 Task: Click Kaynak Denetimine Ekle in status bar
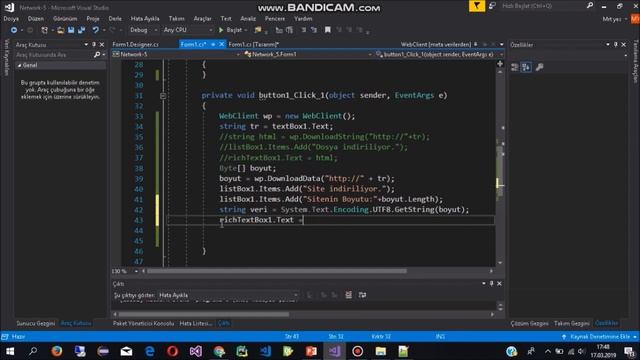[x=599, y=337]
